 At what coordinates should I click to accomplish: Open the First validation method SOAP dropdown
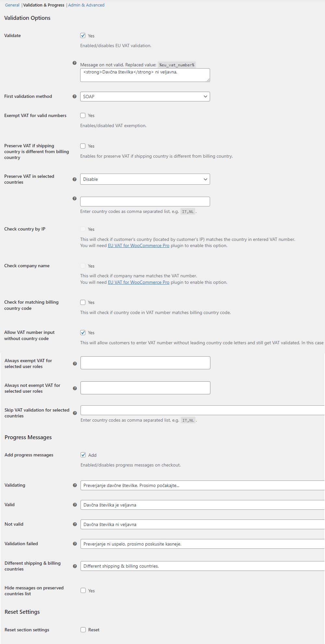(x=145, y=97)
